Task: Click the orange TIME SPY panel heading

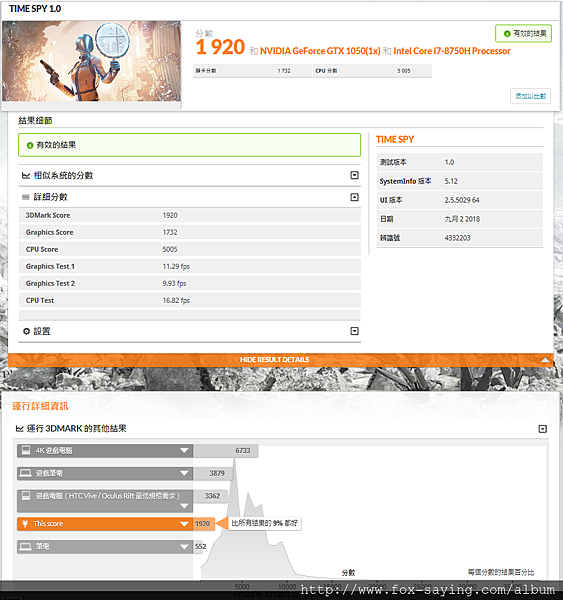Action: 395,139
